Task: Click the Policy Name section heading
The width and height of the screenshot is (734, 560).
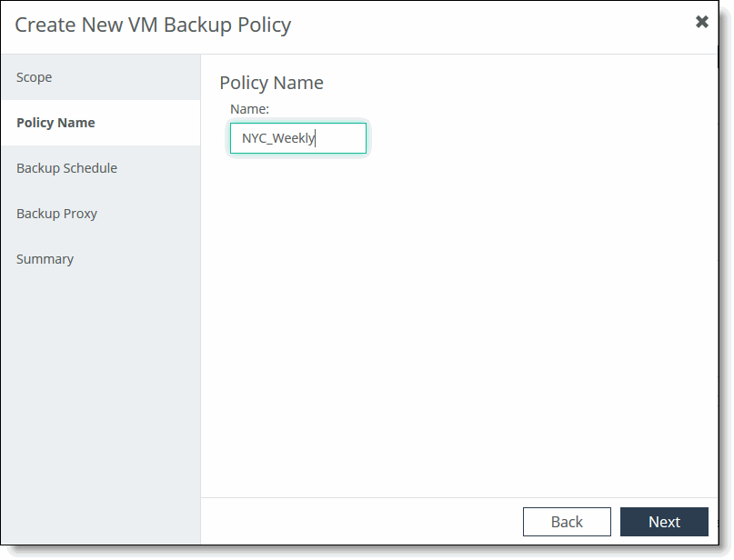Action: point(271,83)
